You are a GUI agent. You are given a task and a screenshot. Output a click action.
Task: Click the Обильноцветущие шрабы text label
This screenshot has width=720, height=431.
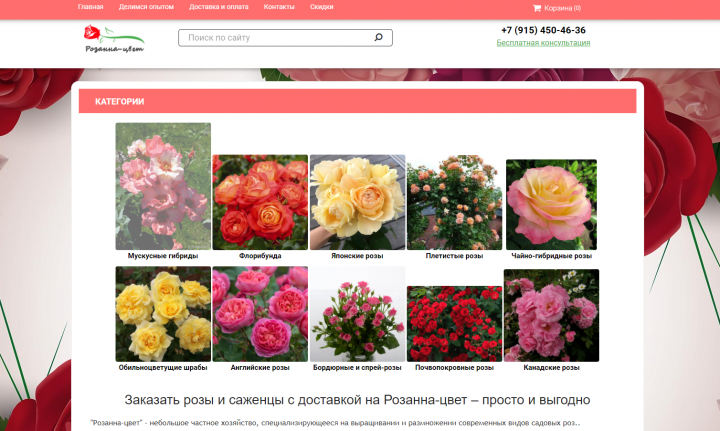(163, 368)
